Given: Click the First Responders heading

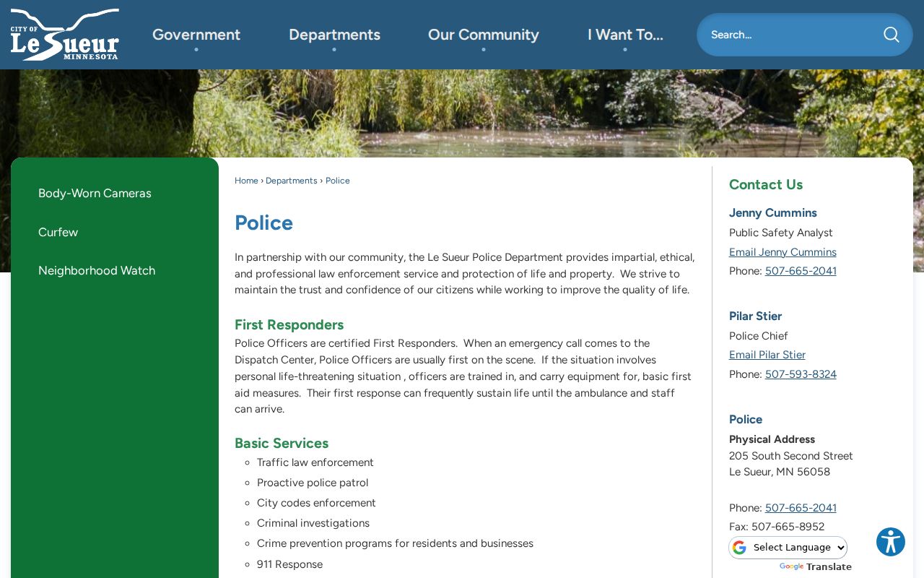Looking at the screenshot, I should (x=289, y=324).
